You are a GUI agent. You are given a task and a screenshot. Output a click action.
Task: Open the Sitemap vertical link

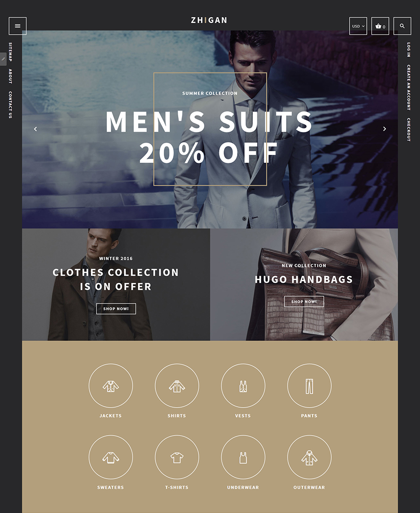point(10,52)
